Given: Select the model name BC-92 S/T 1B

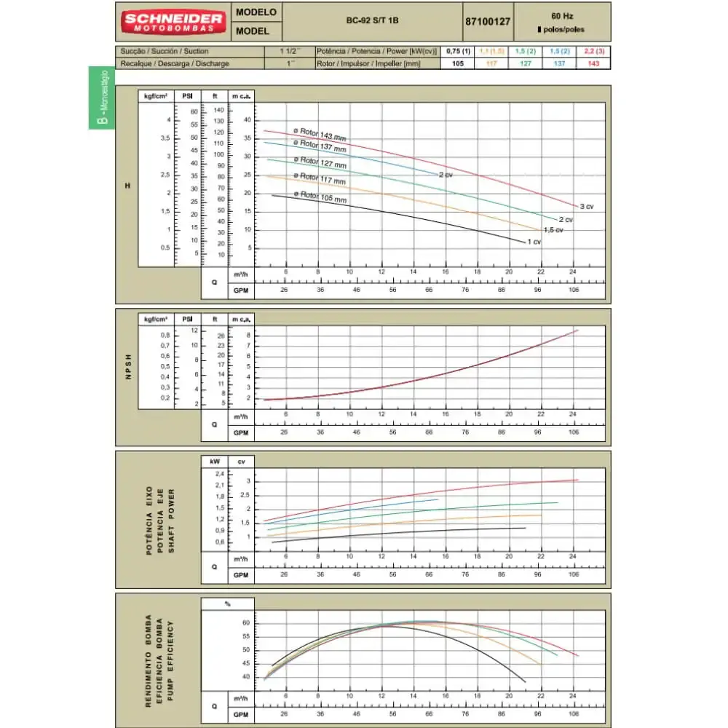Looking at the screenshot, I should point(372,20).
